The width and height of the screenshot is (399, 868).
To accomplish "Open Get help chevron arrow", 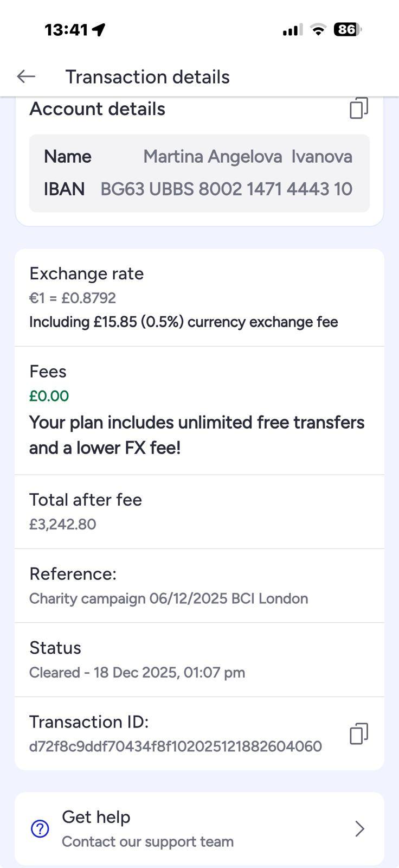I will (359, 828).
